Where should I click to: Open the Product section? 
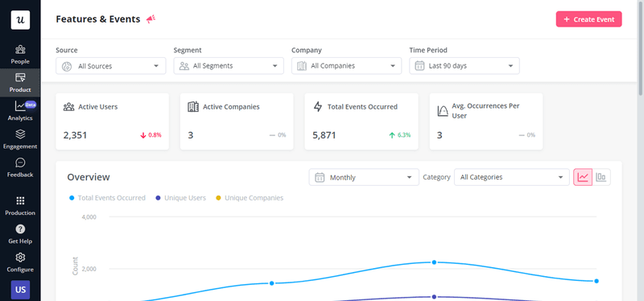20,83
